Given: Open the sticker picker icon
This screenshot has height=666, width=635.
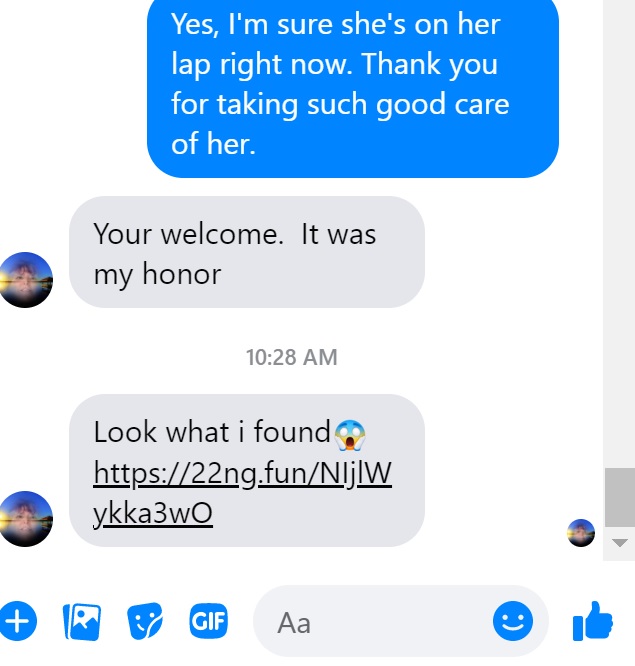Looking at the screenshot, I should point(145,621).
